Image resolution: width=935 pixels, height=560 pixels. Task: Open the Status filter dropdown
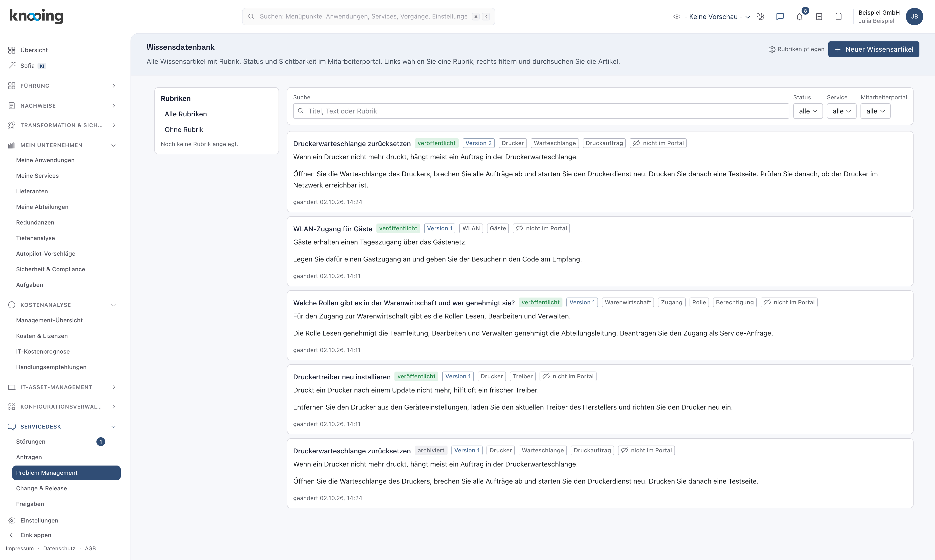(x=808, y=111)
